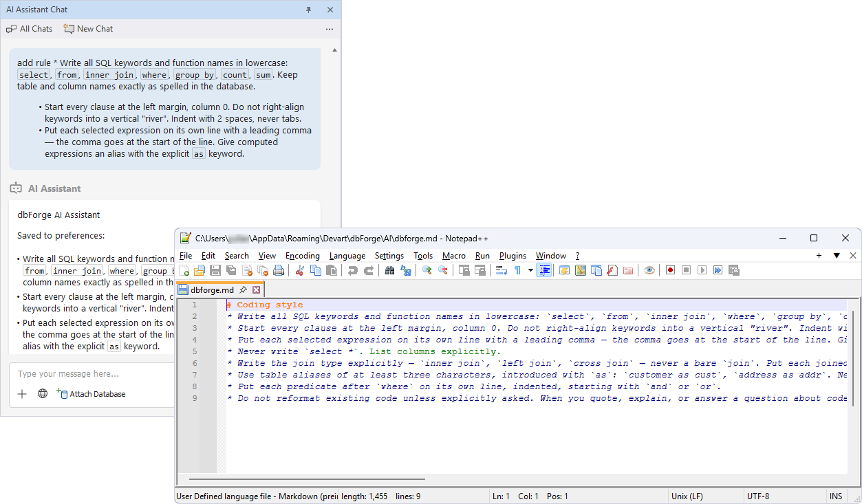The image size is (862, 504).
Task: Open the Language menu
Action: click(x=347, y=256)
